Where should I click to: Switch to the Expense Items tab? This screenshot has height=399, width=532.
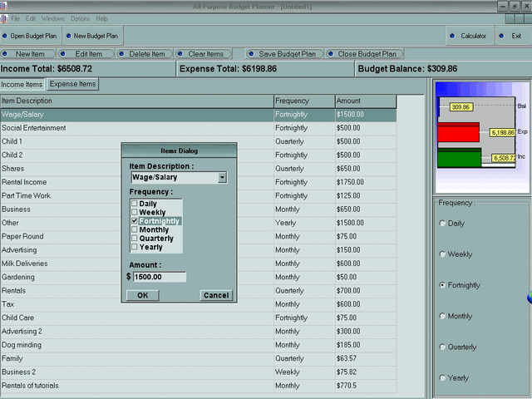pos(72,84)
